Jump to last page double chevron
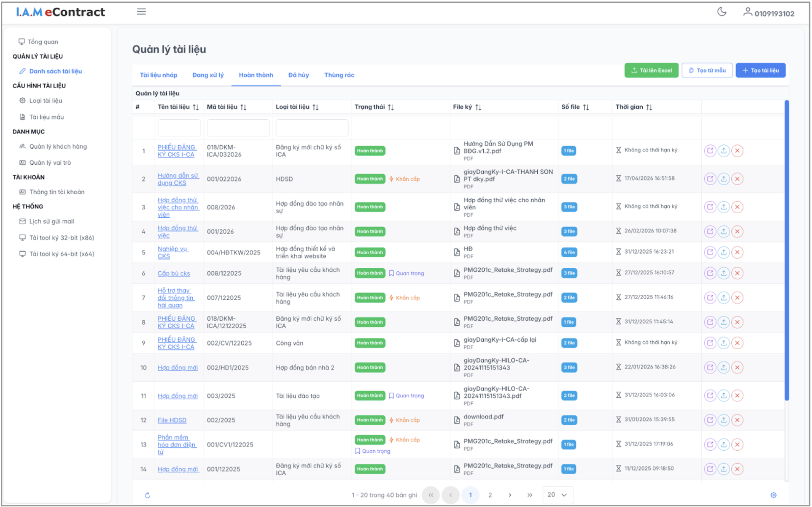 pyautogui.click(x=530, y=495)
